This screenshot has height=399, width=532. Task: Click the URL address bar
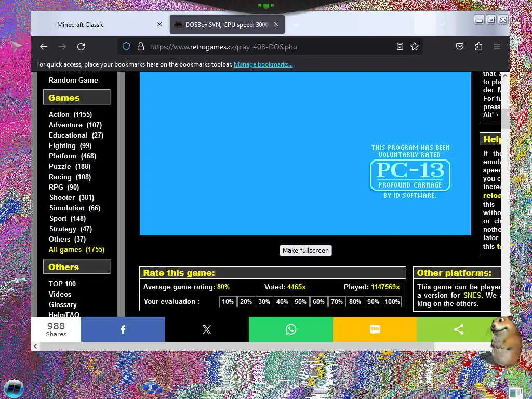pyautogui.click(x=270, y=46)
